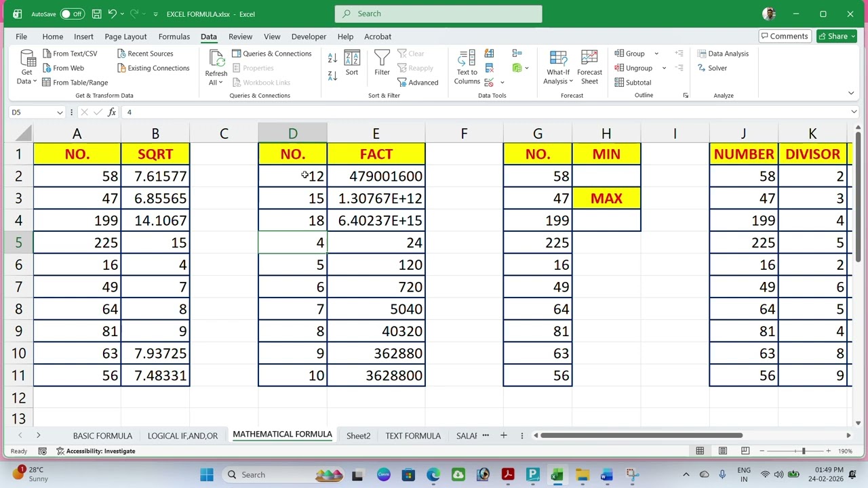Switch to Normal view in status bar
868x488 pixels.
700,451
